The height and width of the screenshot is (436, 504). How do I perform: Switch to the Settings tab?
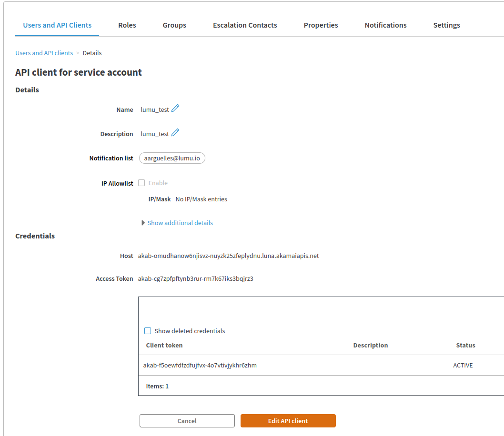[446, 25]
